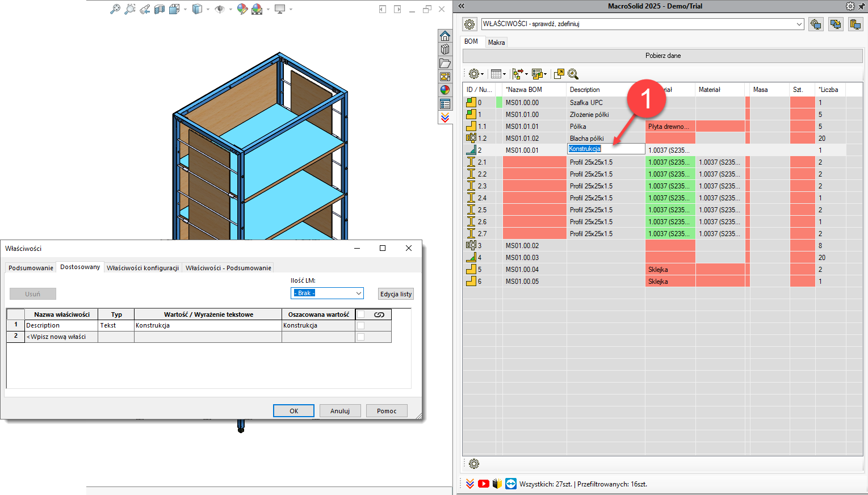
Task: Expand the Display Style dropdown arrow
Action: [x=208, y=9]
